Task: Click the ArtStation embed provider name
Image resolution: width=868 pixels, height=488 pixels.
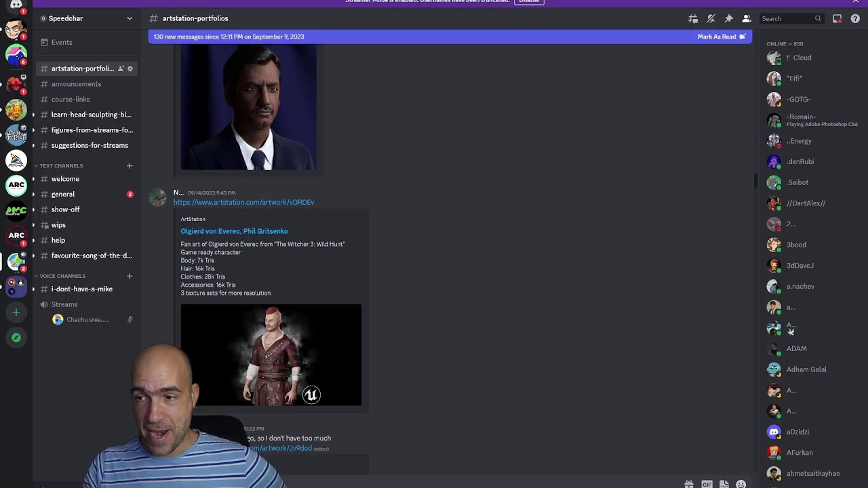Action: (x=193, y=219)
